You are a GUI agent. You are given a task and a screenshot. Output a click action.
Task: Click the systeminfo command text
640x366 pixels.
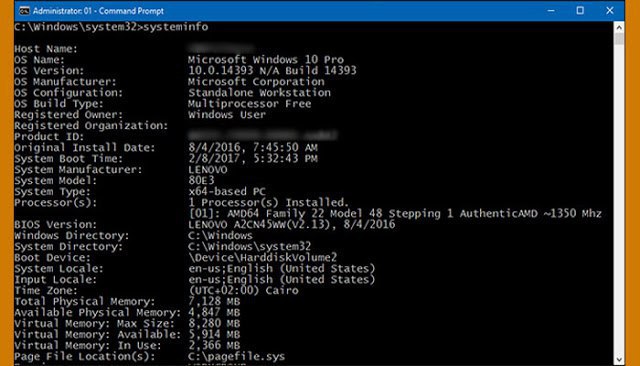(176, 27)
